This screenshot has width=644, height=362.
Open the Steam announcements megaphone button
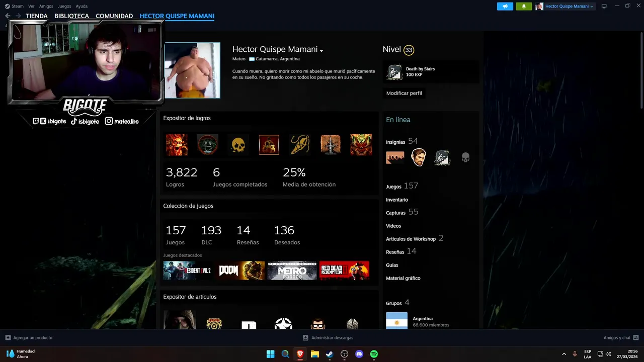tap(505, 6)
